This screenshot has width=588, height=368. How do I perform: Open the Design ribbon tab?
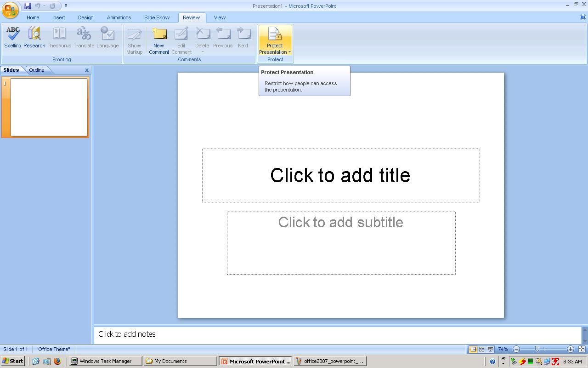coord(85,17)
